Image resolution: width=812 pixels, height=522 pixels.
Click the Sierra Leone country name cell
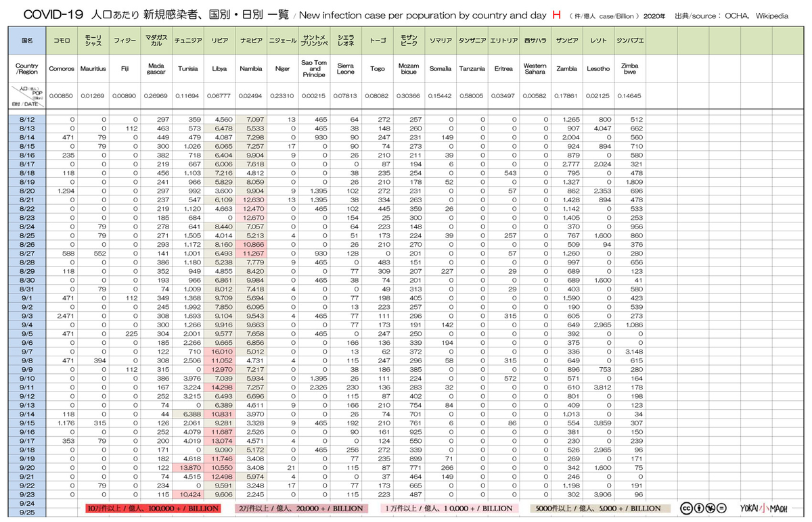tap(345, 69)
